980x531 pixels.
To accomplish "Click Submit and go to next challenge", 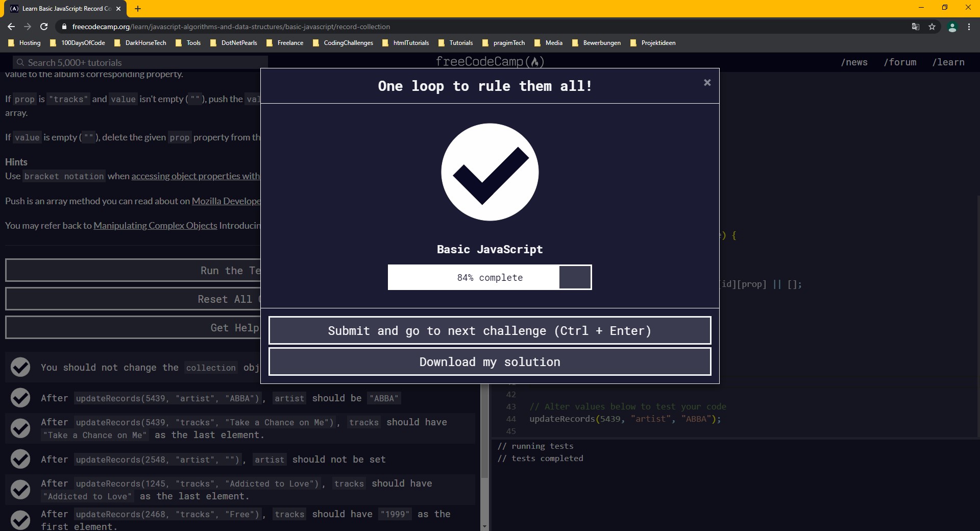I will tap(489, 330).
